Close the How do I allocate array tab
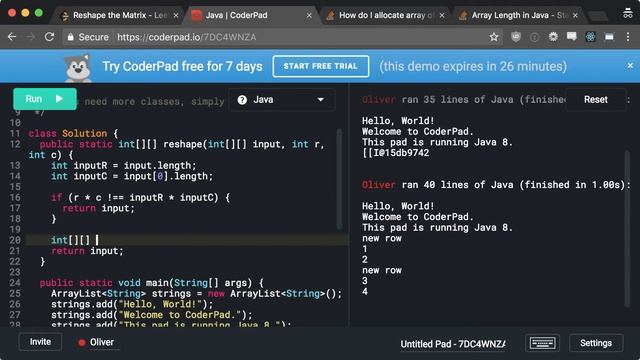The image size is (640, 360). [442, 16]
